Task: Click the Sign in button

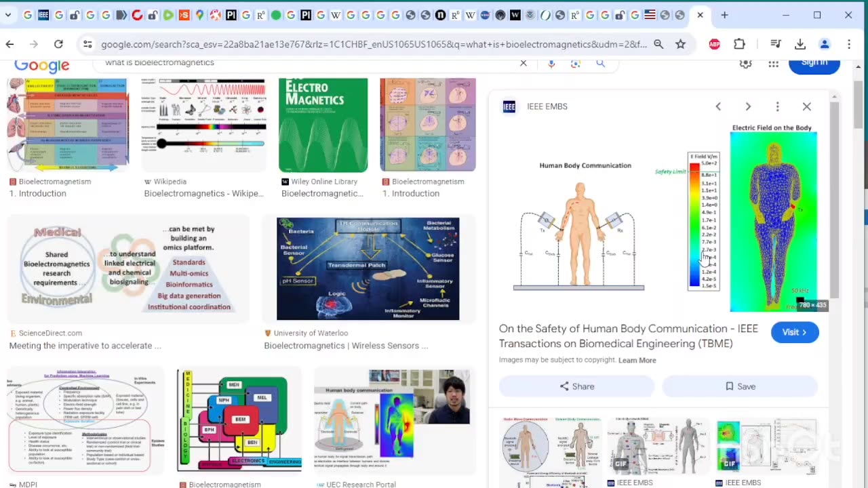Action: click(x=814, y=64)
